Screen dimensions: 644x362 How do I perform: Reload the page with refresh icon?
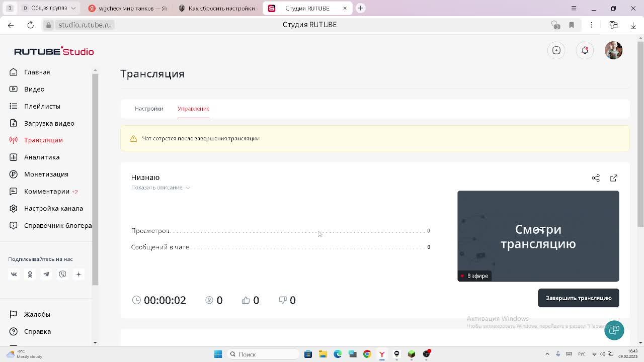pyautogui.click(x=30, y=25)
